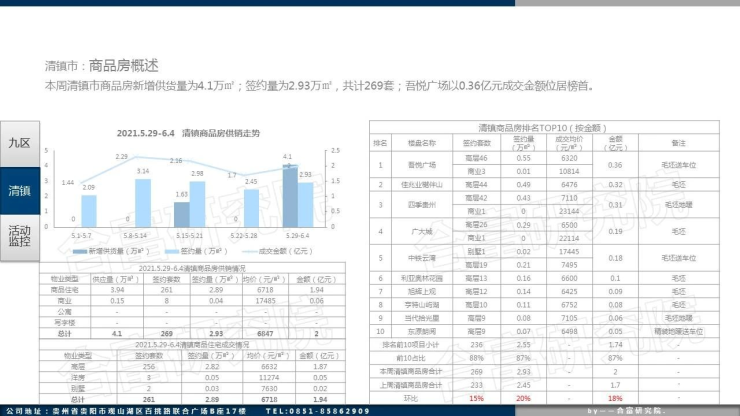Viewport: 740px width, 416px height.
Task: Click the average price cell 23144
Action: click(569, 211)
